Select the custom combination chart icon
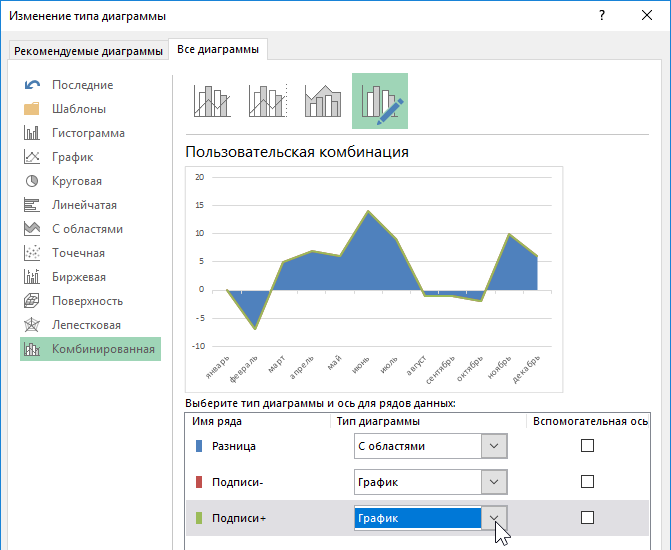This screenshot has height=550, width=671. pyautogui.click(x=379, y=102)
